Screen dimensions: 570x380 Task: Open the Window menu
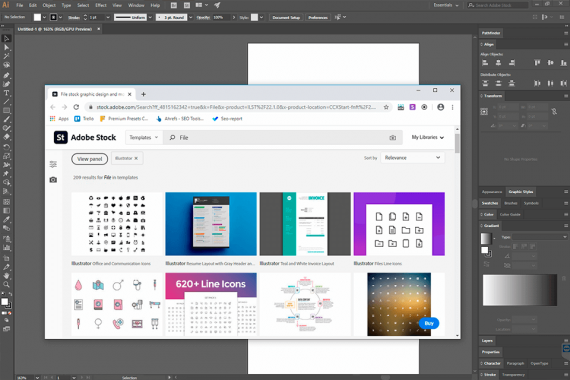(x=136, y=5)
